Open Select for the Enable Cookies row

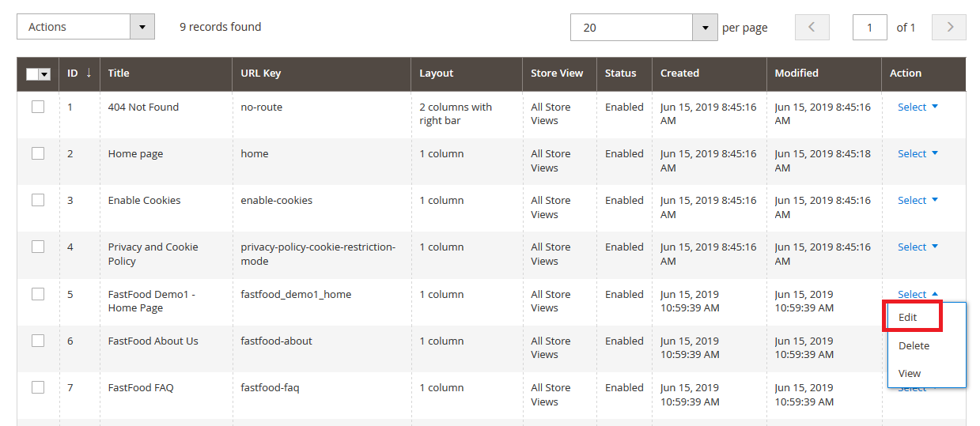pyautogui.click(x=918, y=200)
